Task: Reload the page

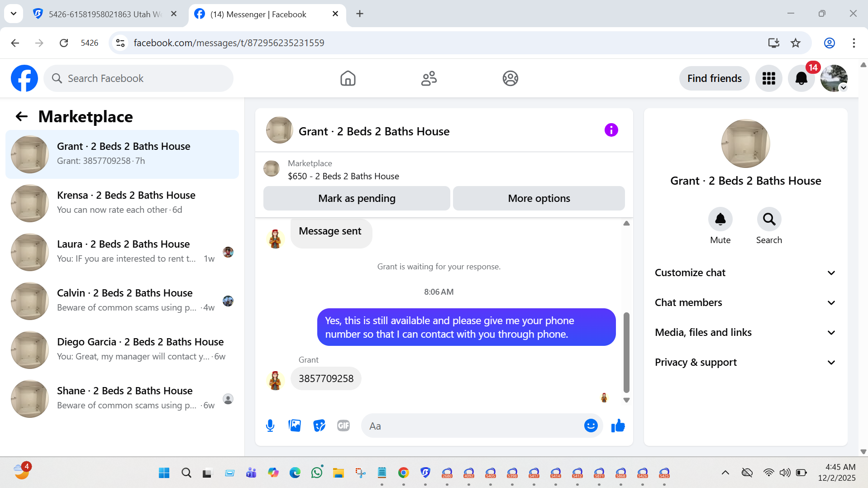Action: coord(64,43)
